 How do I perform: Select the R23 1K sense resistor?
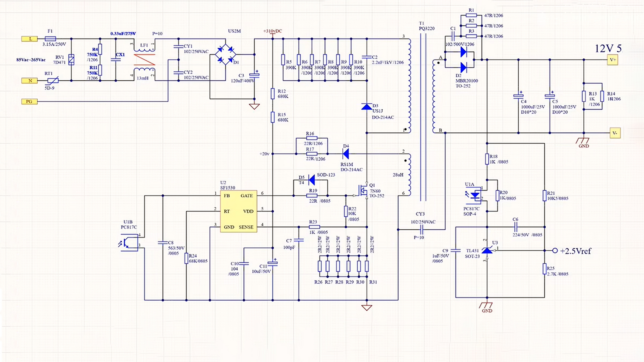click(x=314, y=227)
